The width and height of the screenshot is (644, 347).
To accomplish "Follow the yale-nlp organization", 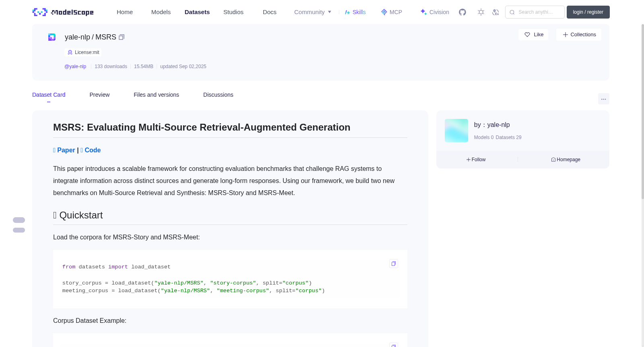I will pos(476,160).
